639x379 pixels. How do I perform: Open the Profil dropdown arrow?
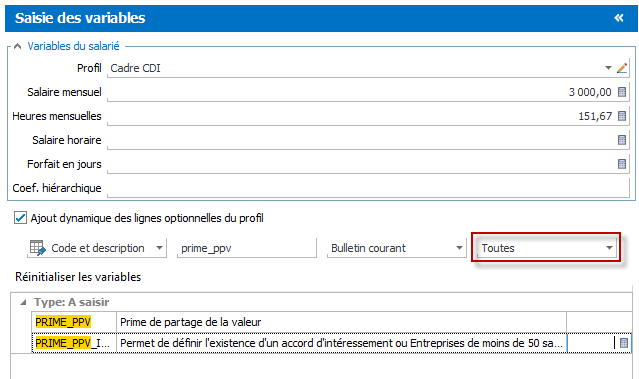pos(608,68)
